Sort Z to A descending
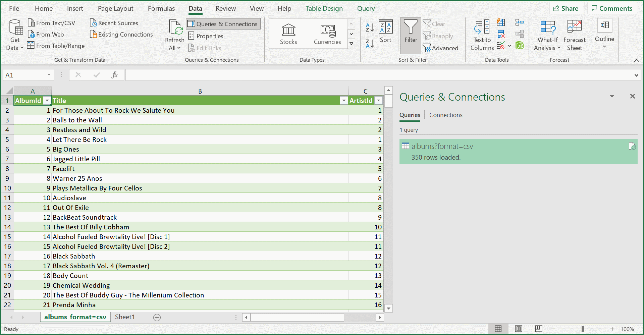This screenshot has height=335, width=644. click(370, 43)
